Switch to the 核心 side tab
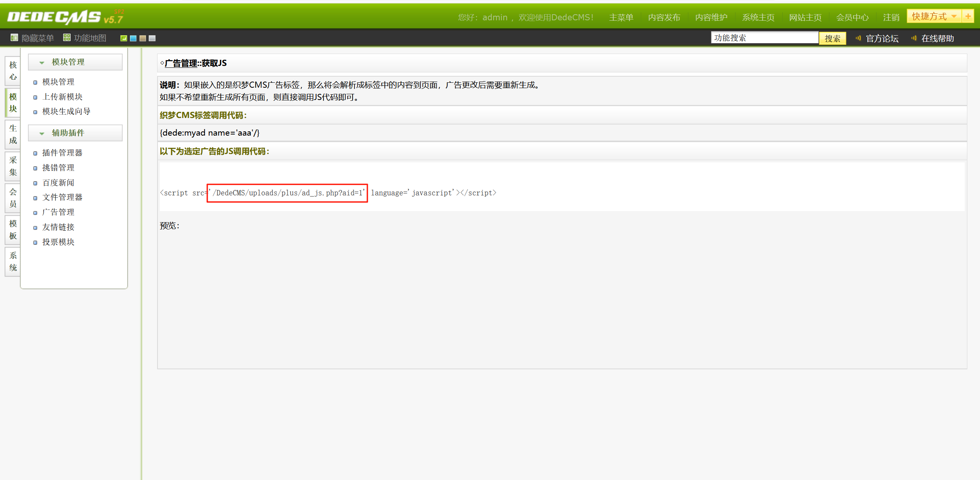 point(13,71)
